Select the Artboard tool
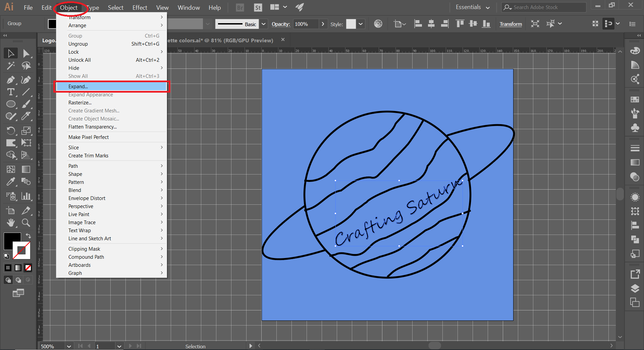This screenshot has width=644, height=350. point(11,210)
